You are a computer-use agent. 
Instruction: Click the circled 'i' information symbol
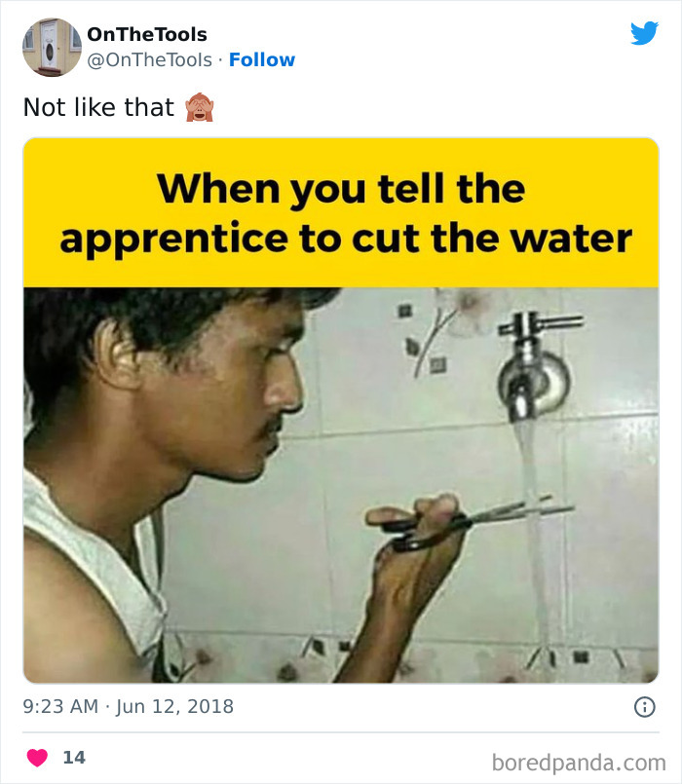pos(644,708)
